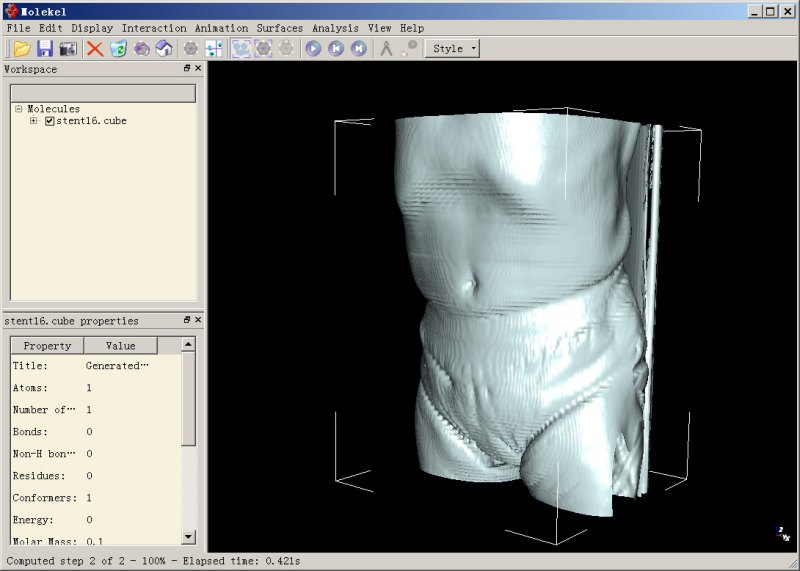Start animation with the play button
This screenshot has height=571, width=800.
coord(313,48)
